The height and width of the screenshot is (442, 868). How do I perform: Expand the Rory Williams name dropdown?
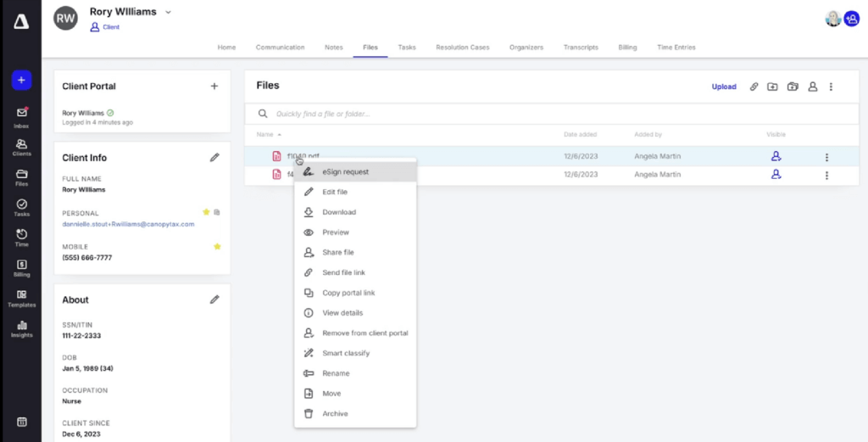[x=168, y=12]
